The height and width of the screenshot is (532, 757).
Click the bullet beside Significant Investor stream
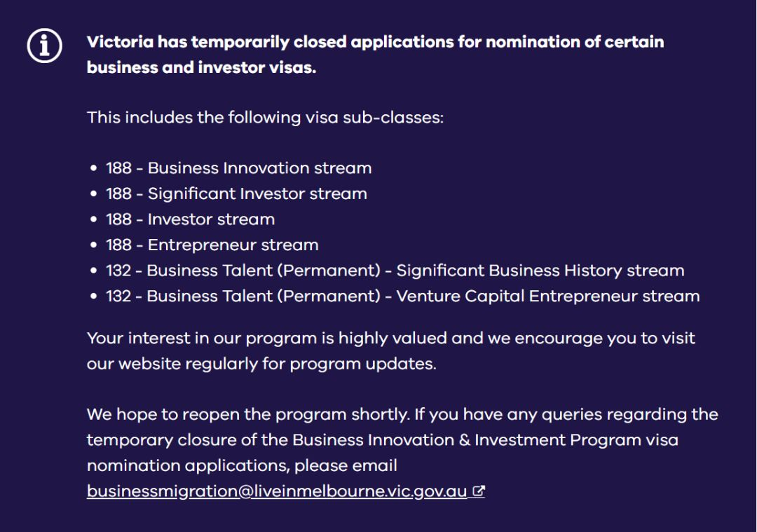tap(94, 194)
